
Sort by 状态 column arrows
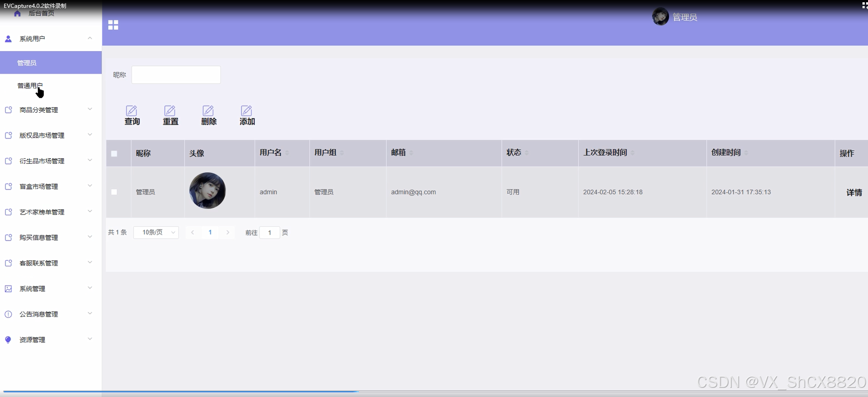point(527,153)
